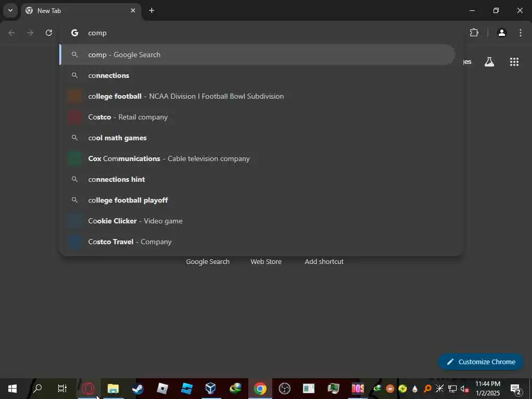Image resolution: width=532 pixels, height=399 pixels.
Task: Open the notification center icon
Action: pyautogui.click(x=516, y=389)
